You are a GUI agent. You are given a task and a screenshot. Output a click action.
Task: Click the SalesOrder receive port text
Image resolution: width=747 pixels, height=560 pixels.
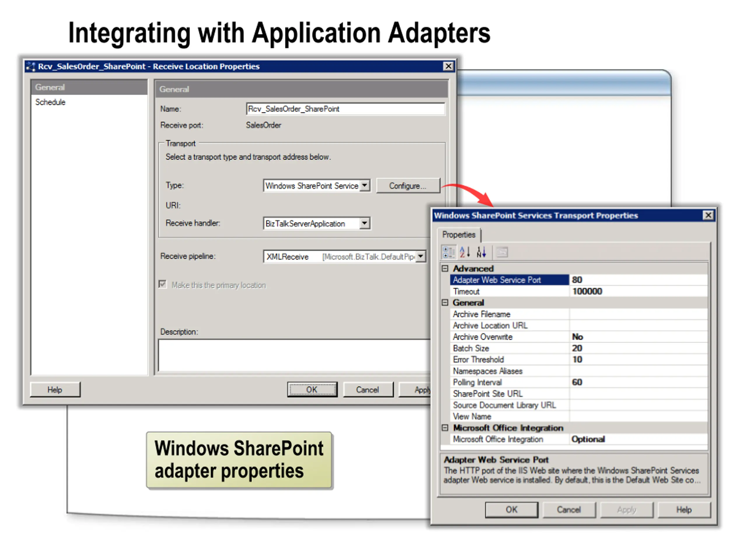(263, 125)
